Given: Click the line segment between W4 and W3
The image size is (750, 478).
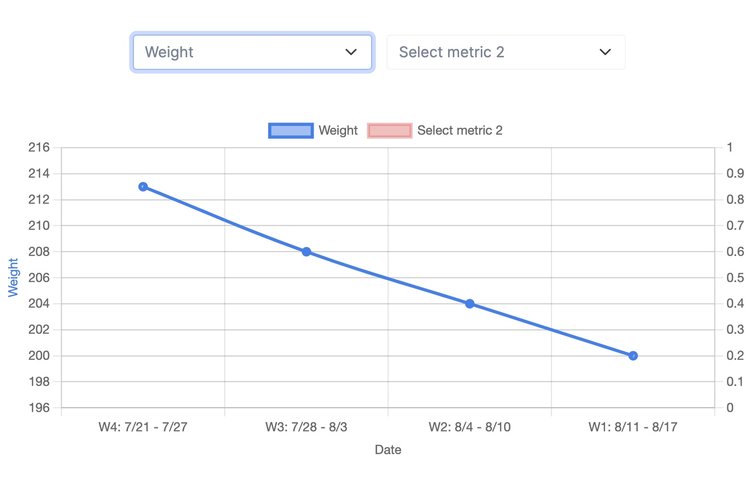Looking at the screenshot, I should 225,220.
